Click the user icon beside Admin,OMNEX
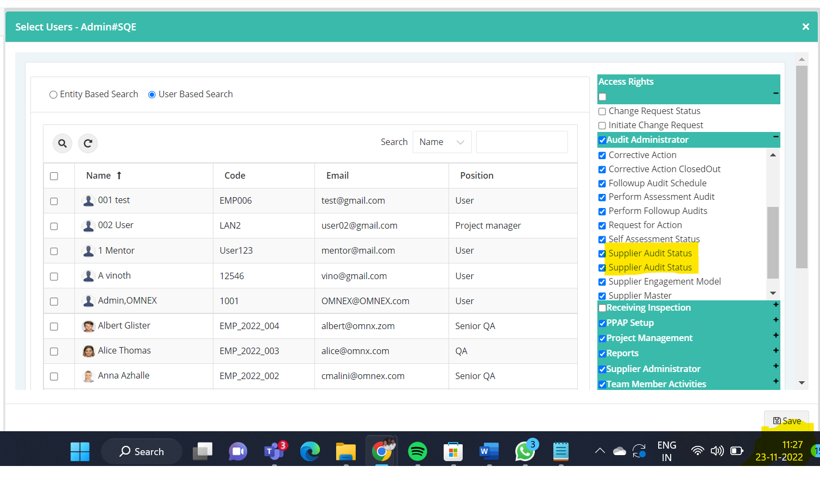Image resolution: width=820 pixels, height=504 pixels. (89, 301)
